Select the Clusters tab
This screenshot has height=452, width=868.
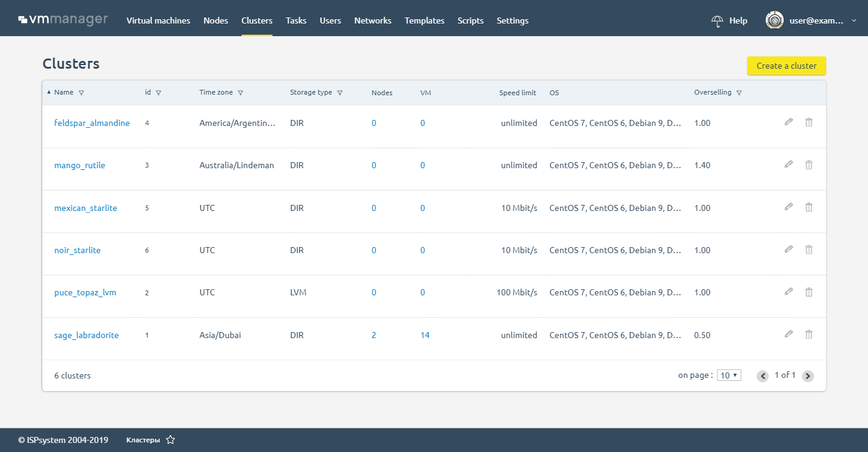pos(257,20)
